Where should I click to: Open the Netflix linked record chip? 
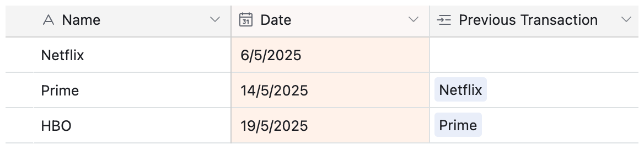tap(460, 90)
